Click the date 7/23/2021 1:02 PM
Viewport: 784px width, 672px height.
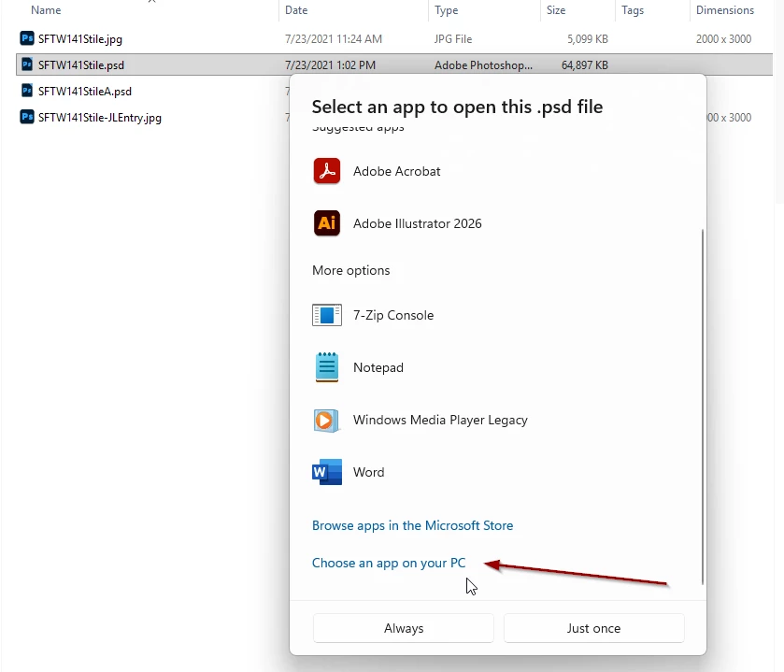(x=330, y=65)
